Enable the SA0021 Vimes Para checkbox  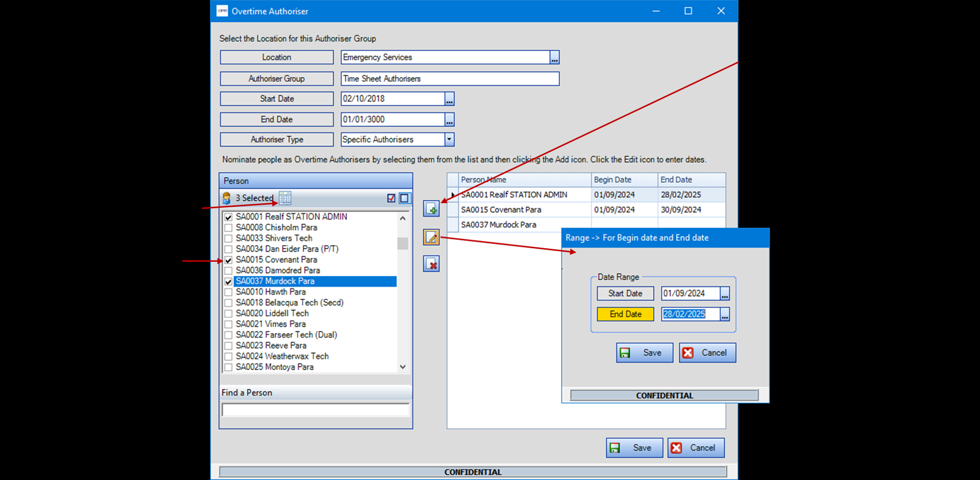pyautogui.click(x=229, y=324)
